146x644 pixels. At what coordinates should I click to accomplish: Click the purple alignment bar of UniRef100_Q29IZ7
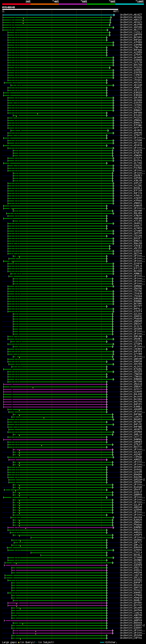coord(55,389)
